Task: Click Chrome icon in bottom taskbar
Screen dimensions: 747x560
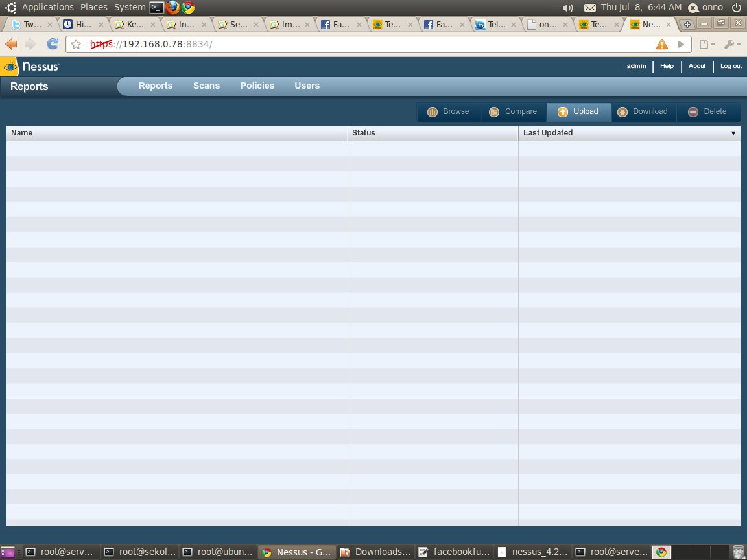Action: [661, 552]
